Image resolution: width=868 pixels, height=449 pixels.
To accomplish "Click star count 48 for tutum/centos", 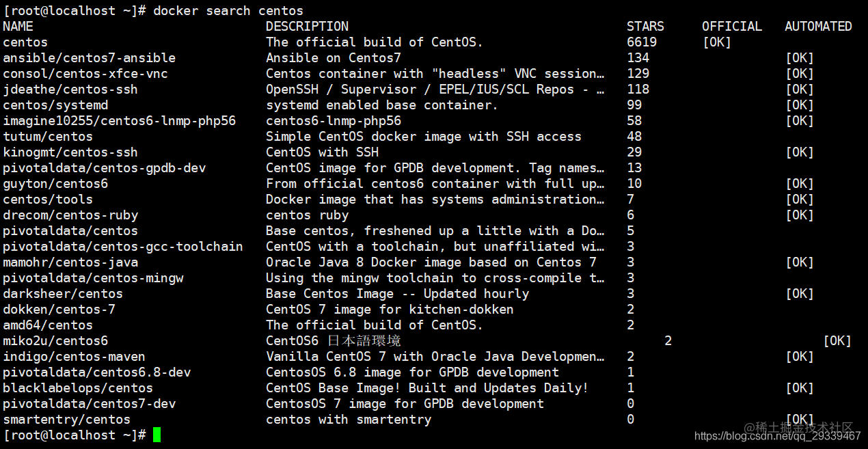I will (634, 137).
